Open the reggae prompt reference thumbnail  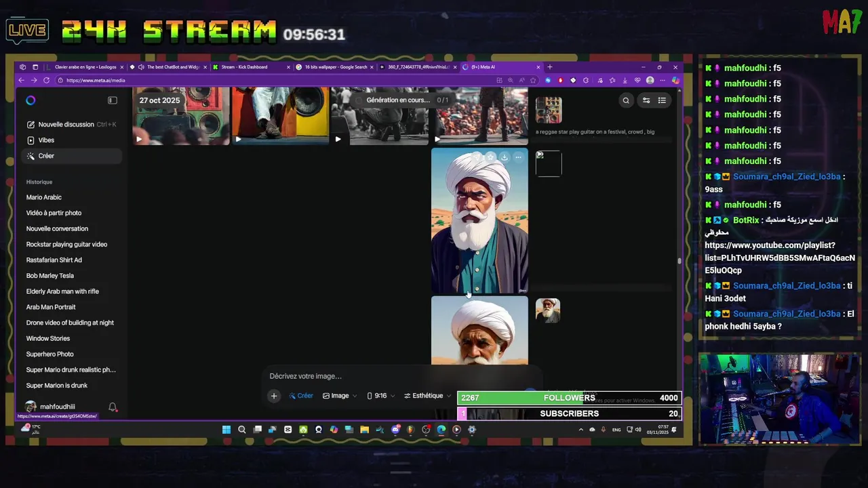(x=549, y=110)
